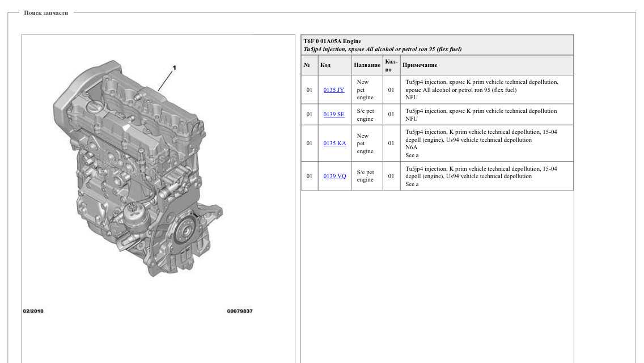Click the New pet engine name in 0135 JY row
The height and width of the screenshot is (363, 644).
point(365,90)
